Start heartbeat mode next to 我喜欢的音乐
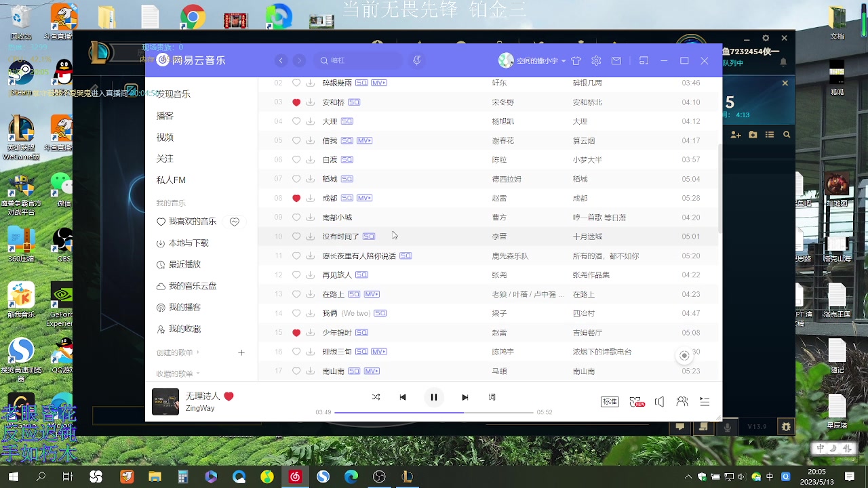The image size is (868, 488). [235, 222]
